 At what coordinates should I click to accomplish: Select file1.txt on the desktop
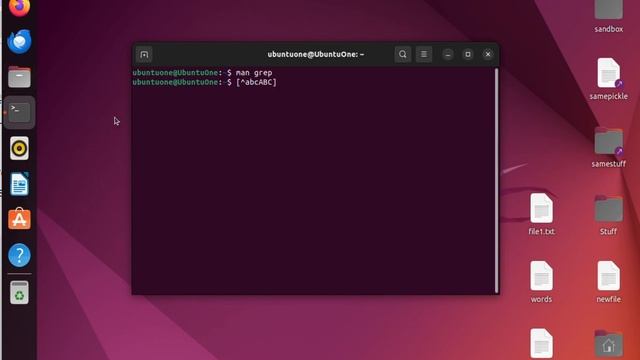pos(541,214)
